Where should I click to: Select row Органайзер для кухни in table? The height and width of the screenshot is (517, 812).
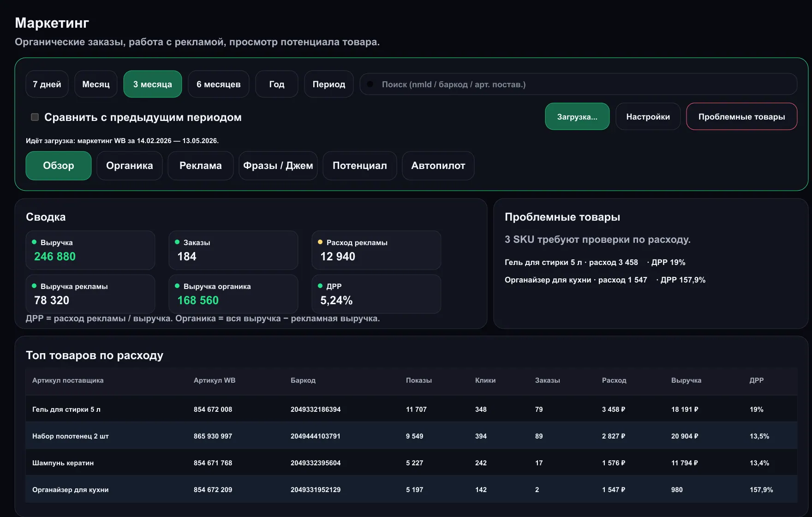coord(412,489)
